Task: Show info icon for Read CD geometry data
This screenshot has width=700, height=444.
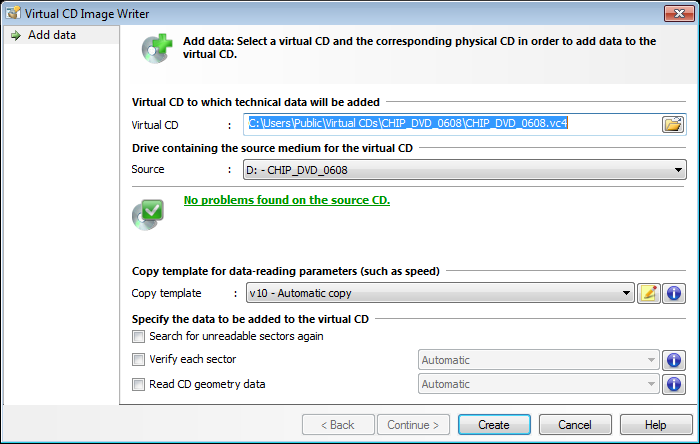Action: [675, 384]
